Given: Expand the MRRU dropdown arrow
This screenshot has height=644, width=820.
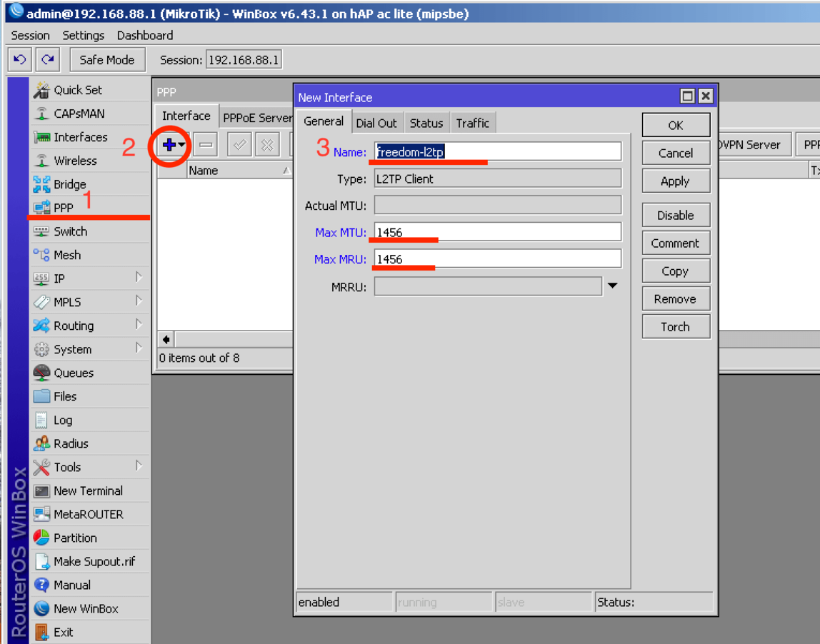Looking at the screenshot, I should point(612,286).
